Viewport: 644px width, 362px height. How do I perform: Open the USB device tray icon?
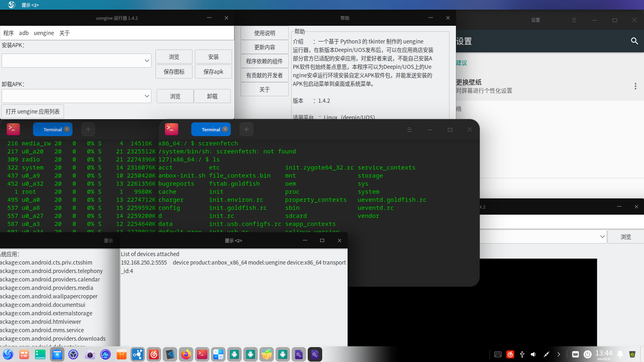(522, 354)
